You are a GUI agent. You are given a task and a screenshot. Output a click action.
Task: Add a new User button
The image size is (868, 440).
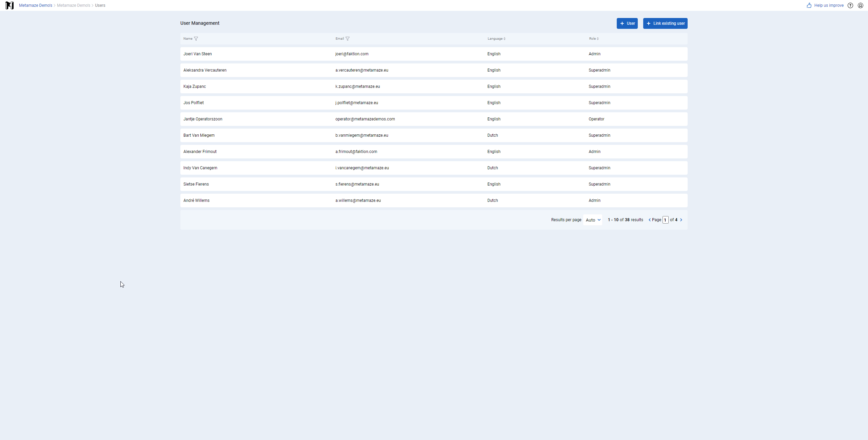coord(627,23)
